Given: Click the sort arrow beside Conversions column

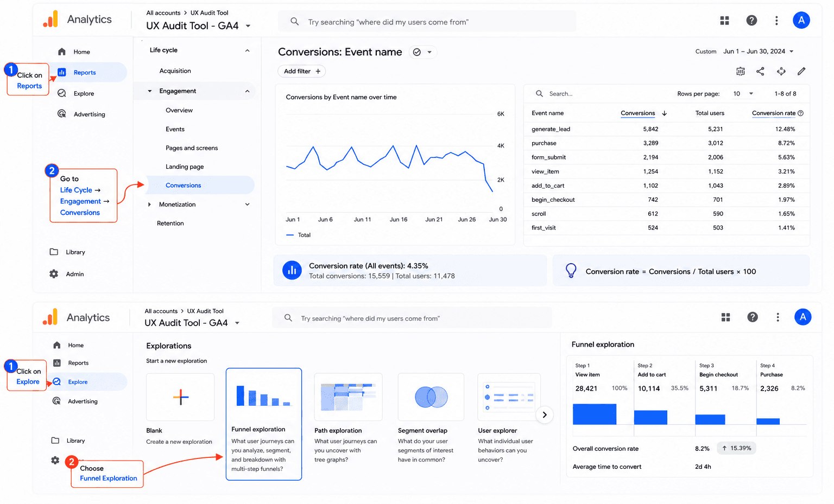Looking at the screenshot, I should 664,113.
